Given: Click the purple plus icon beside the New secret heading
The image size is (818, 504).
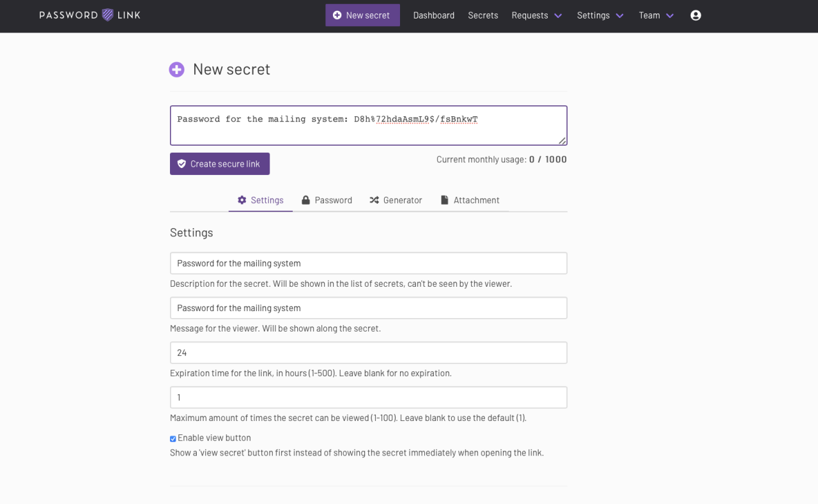Looking at the screenshot, I should point(176,70).
